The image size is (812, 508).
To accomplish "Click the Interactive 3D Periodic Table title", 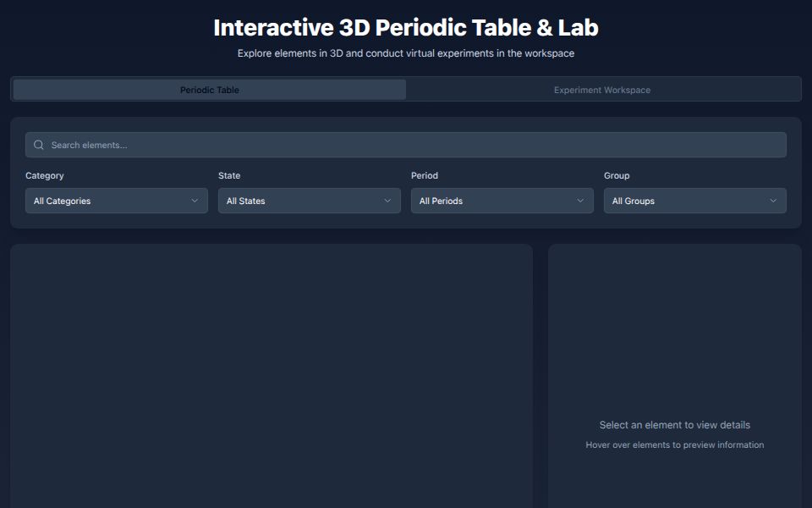I will point(406,27).
